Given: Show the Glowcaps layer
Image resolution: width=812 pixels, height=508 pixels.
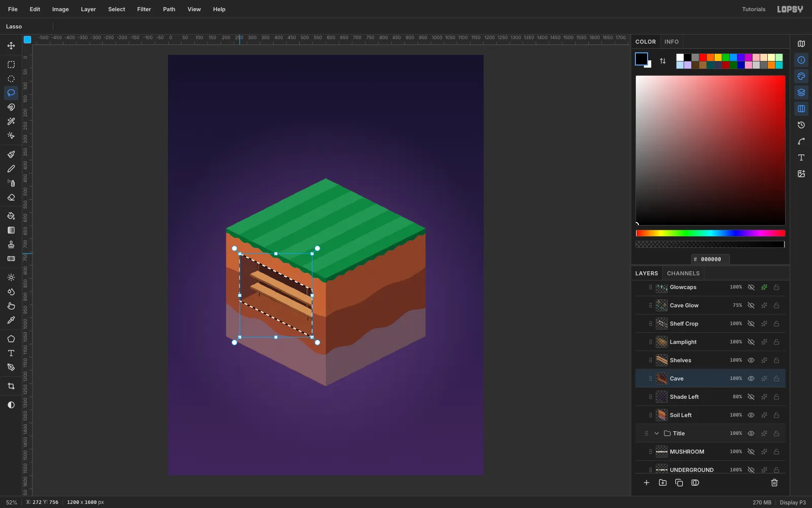Looking at the screenshot, I should (x=751, y=287).
